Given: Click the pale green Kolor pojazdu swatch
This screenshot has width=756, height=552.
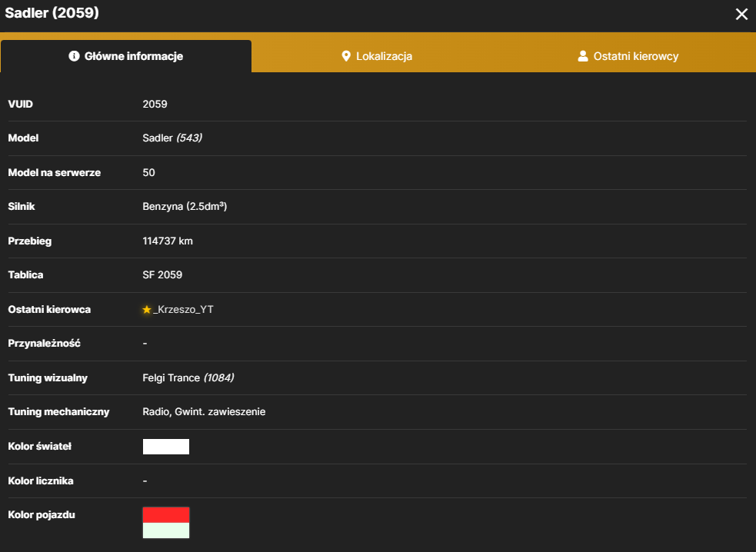Looking at the screenshot, I should pyautogui.click(x=166, y=530).
